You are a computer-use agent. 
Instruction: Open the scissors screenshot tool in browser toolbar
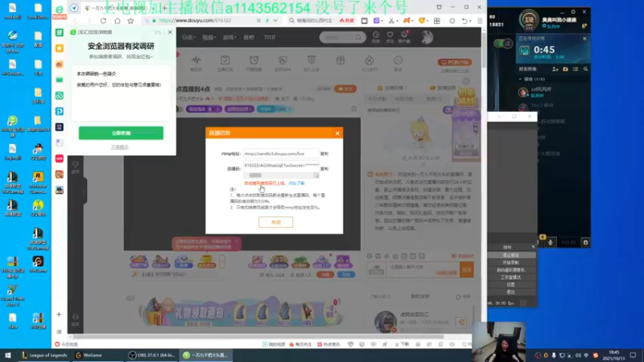tap(391, 21)
